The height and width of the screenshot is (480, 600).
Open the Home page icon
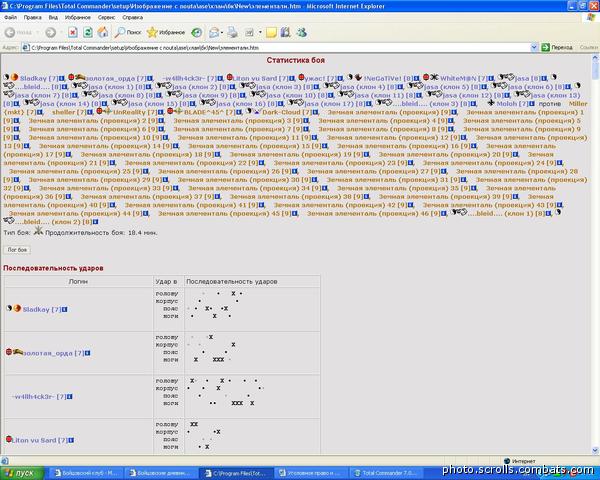103,33
